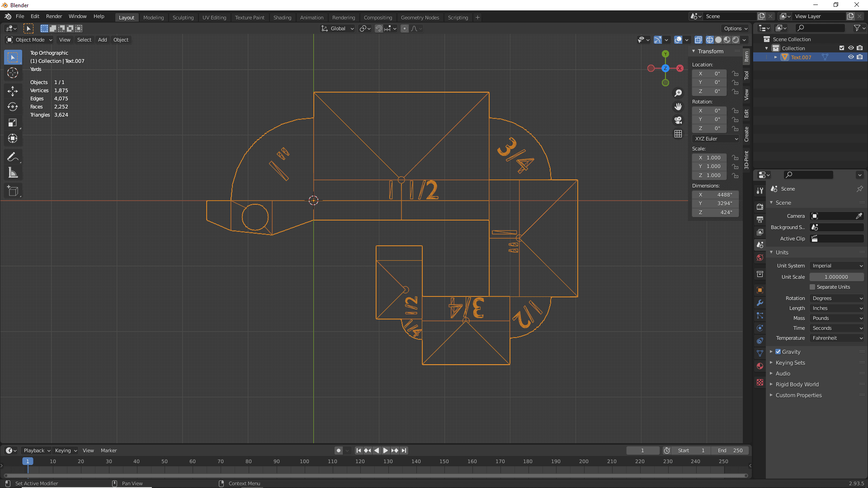Click the X axis on navigation gizmo
This screenshot has width=868, height=488.
(x=680, y=68)
